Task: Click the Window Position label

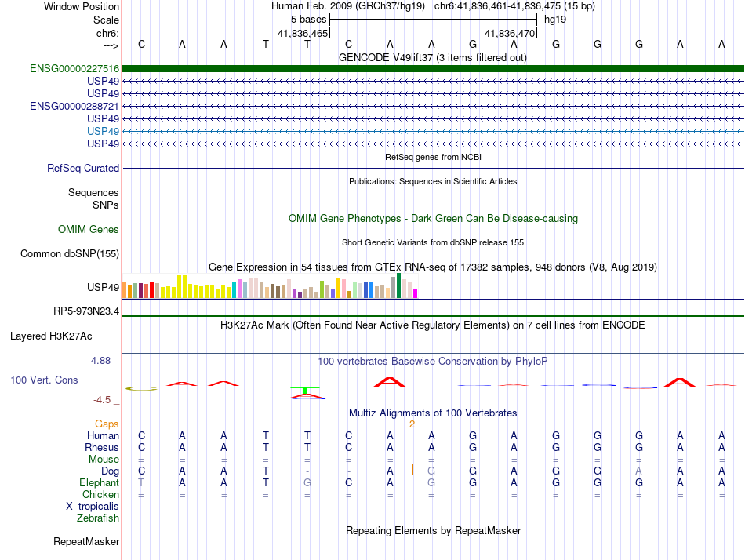Action: pos(82,6)
